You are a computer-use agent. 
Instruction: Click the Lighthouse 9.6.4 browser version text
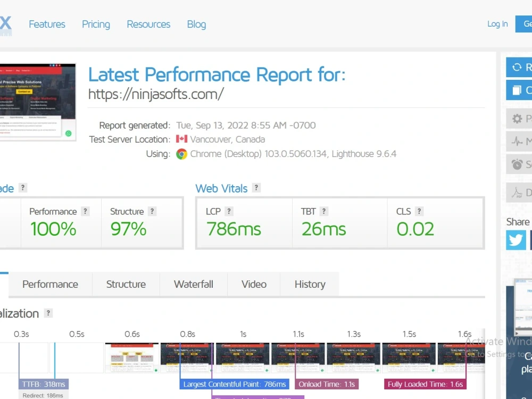(x=364, y=154)
